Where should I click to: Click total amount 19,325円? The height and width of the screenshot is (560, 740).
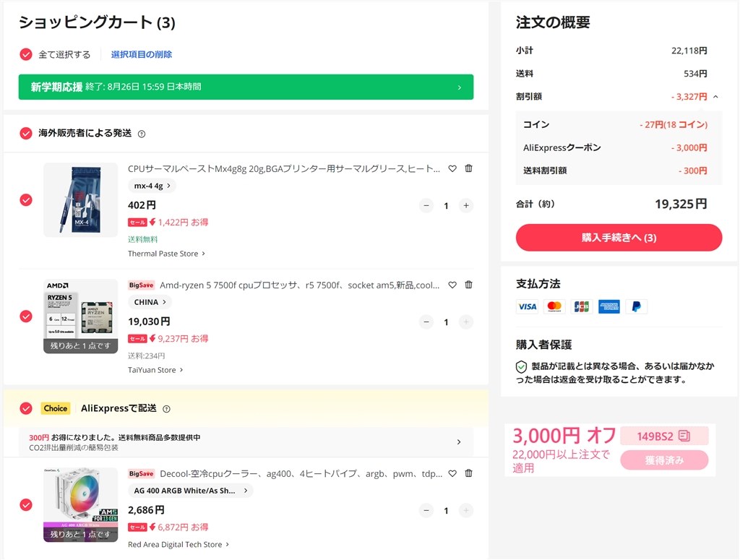point(681,204)
